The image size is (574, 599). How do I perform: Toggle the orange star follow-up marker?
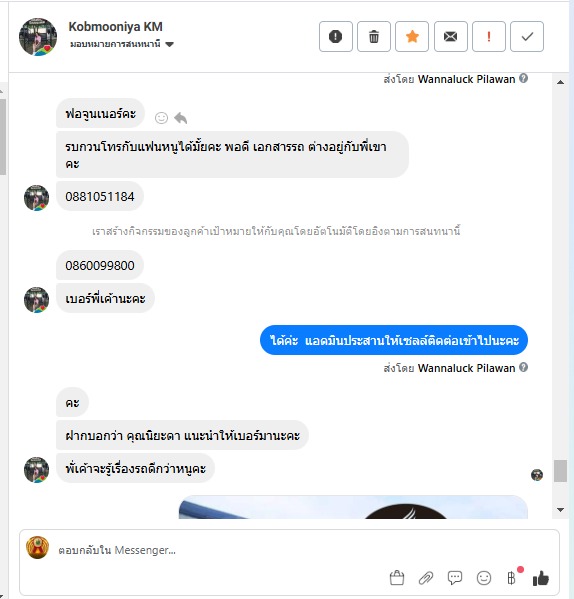coord(412,37)
